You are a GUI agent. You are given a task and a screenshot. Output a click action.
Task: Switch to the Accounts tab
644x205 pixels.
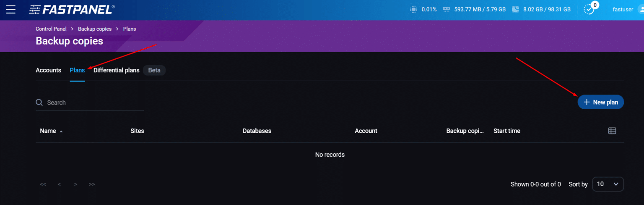click(x=49, y=70)
